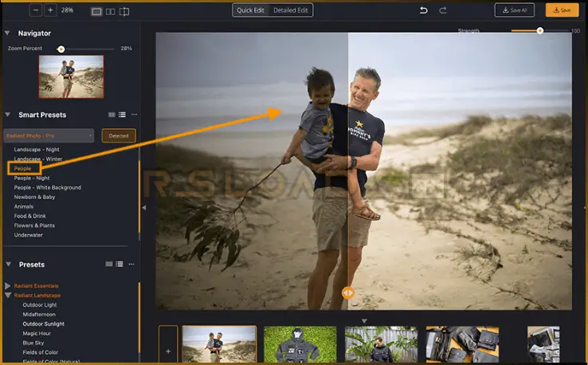Select the side-by-side compare view icon
Image resolution: width=588 pixels, height=365 pixels.
click(x=110, y=12)
